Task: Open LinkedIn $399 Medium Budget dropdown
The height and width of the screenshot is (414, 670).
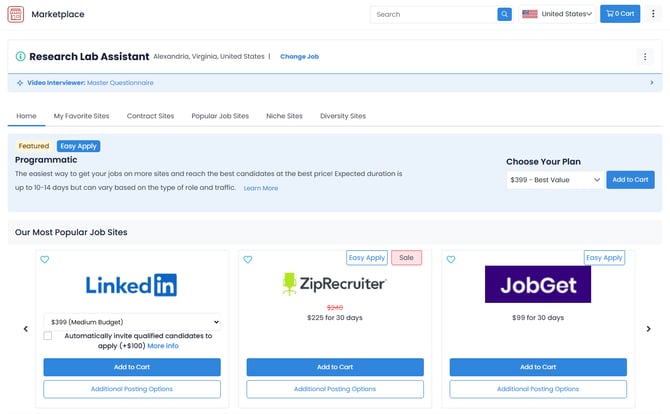Action: point(132,321)
